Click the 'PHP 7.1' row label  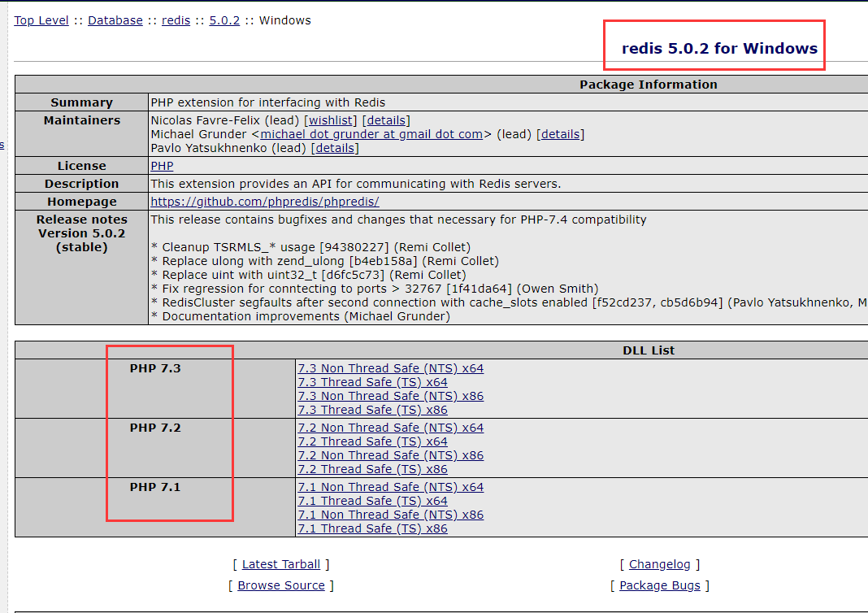tap(155, 487)
